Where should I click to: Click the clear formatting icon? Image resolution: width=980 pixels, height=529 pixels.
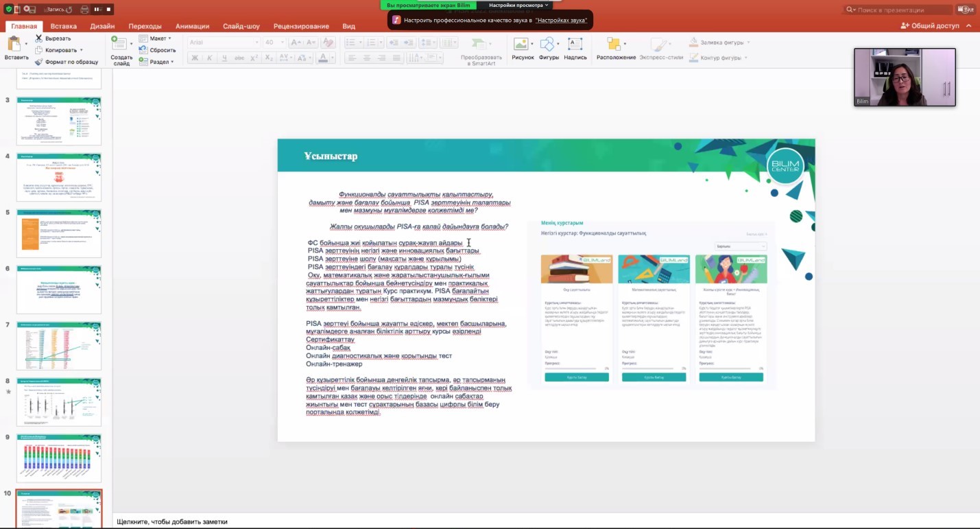(328, 43)
